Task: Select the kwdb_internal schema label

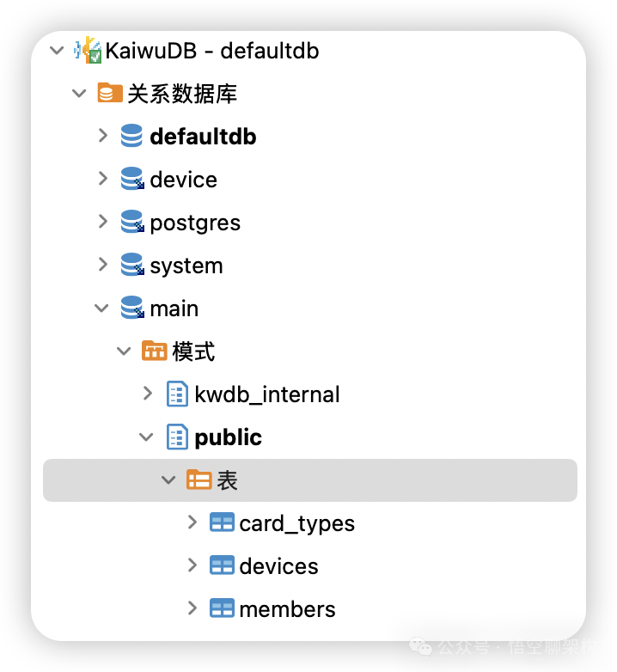Action: tap(267, 394)
